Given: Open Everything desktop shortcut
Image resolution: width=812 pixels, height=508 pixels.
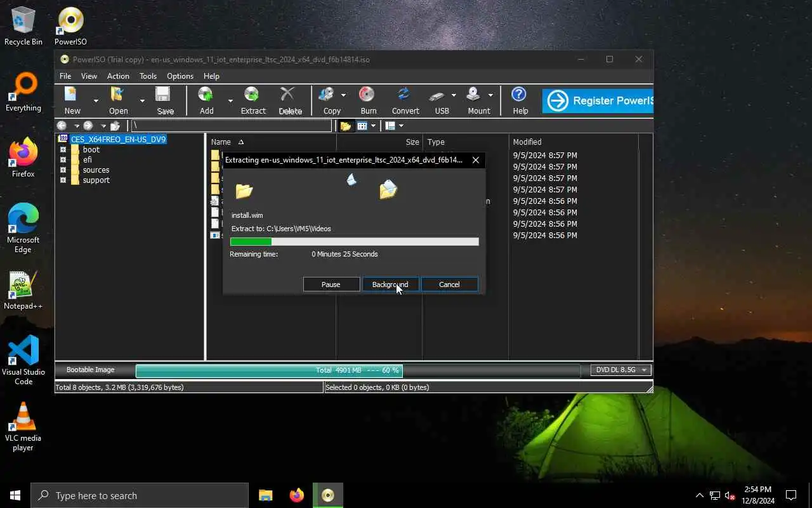Looking at the screenshot, I should pos(23,92).
